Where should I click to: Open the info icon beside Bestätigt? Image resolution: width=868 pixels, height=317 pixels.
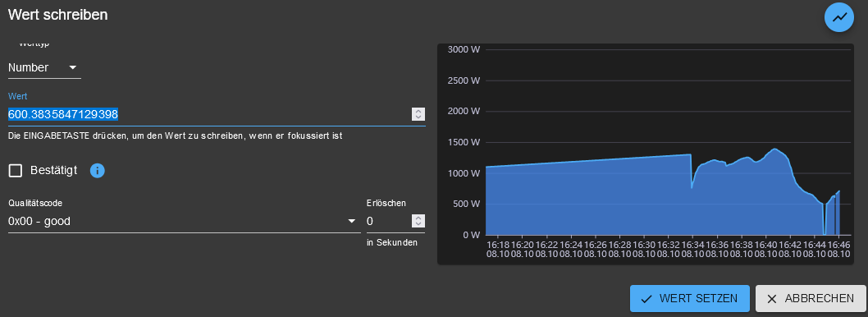point(98,171)
